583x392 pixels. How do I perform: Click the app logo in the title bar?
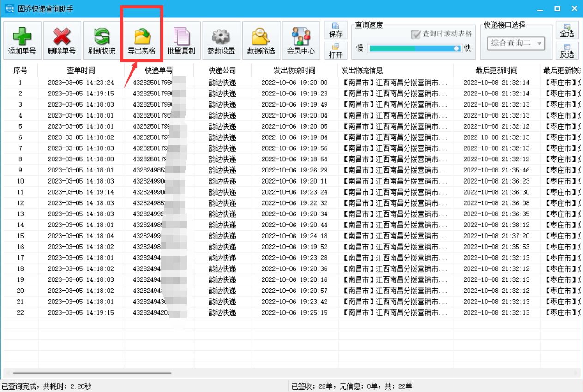tap(8, 8)
